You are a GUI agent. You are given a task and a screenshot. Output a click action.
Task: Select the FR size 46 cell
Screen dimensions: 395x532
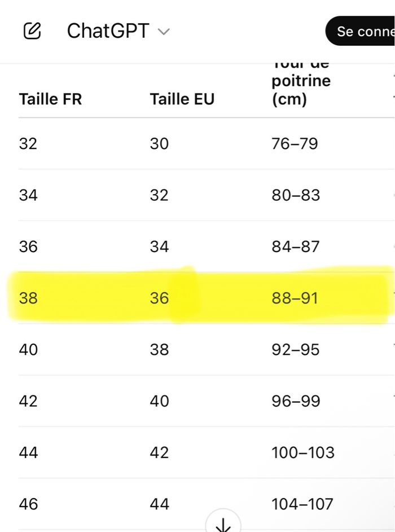28,504
